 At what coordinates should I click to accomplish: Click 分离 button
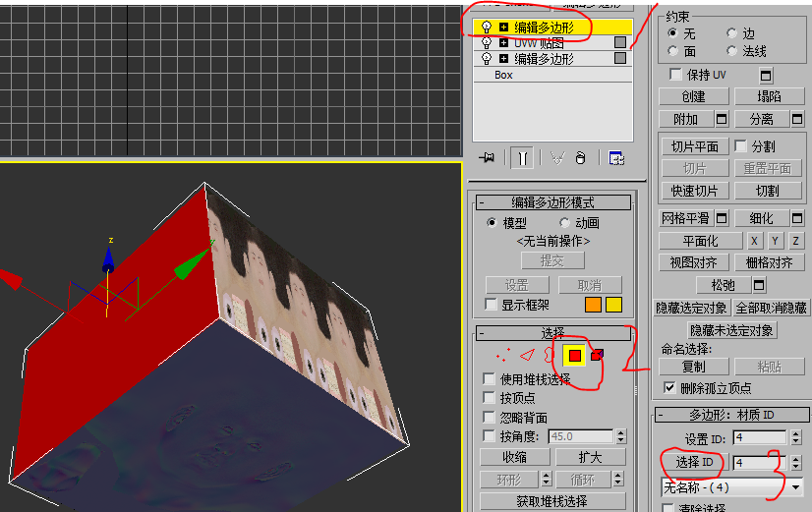[x=762, y=120]
